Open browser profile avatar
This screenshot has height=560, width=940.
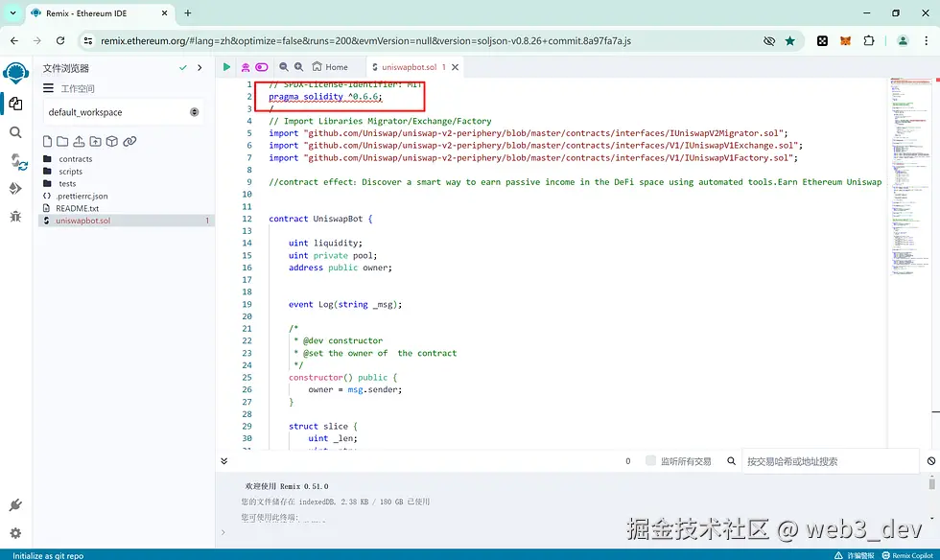click(903, 41)
